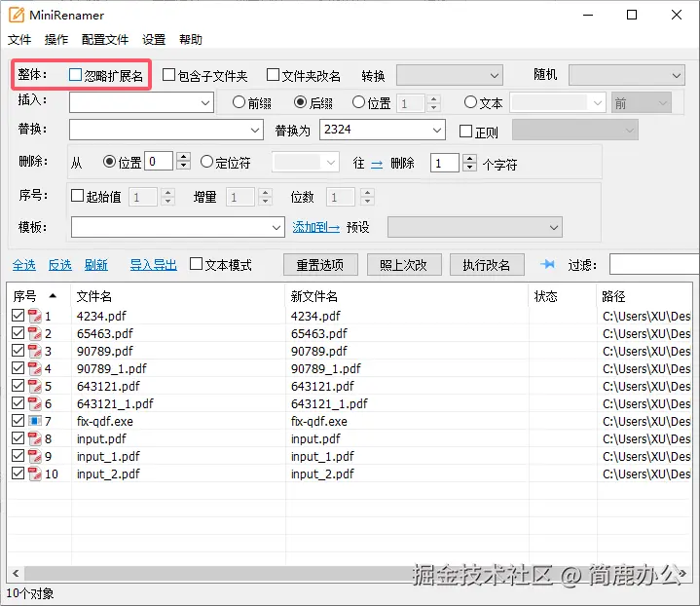The height and width of the screenshot is (606, 700).
Task: Click the exe icon of fix-qdf.exe row
Action: coord(34,421)
